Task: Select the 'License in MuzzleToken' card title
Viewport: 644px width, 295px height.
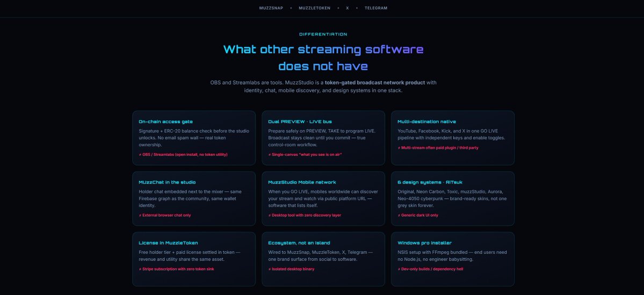Action: [168, 243]
